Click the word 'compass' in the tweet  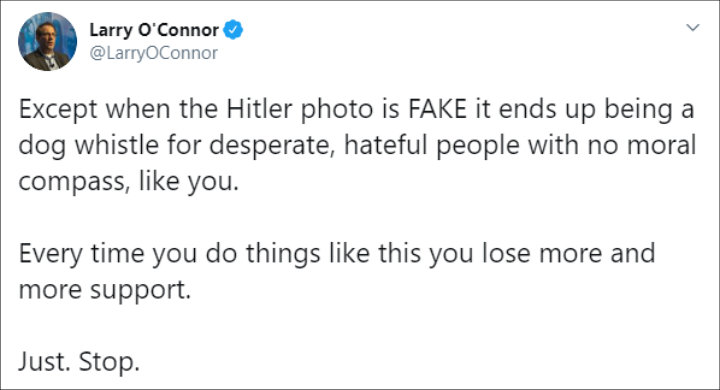click(x=72, y=183)
